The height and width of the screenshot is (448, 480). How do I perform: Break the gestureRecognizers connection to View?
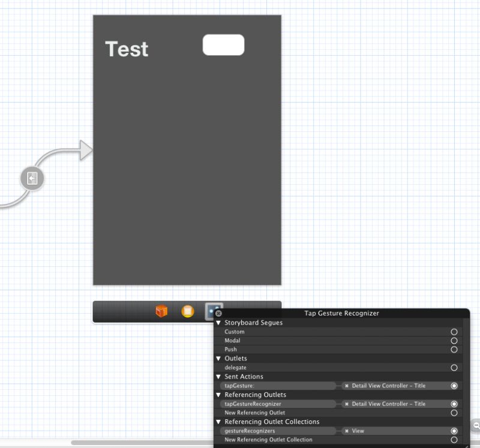347,431
